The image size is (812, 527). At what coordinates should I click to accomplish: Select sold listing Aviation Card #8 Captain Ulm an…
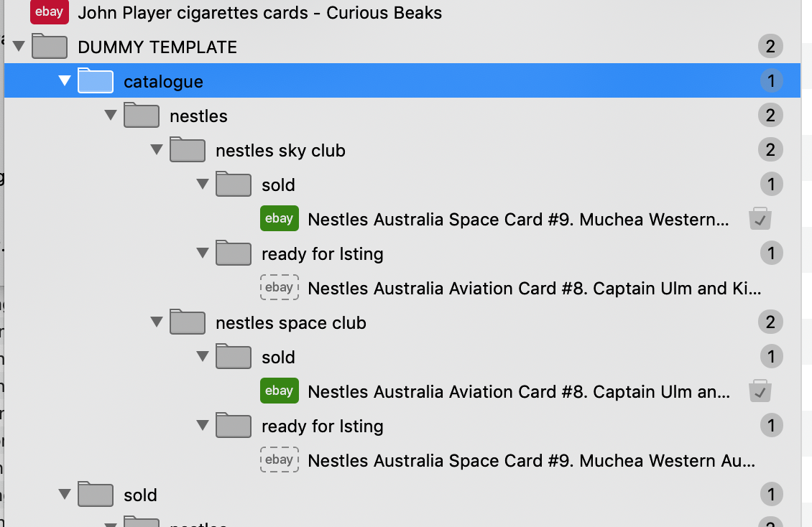520,391
